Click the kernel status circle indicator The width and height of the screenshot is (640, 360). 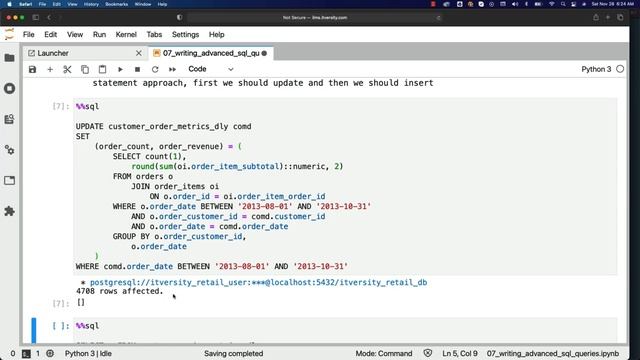[620, 69]
